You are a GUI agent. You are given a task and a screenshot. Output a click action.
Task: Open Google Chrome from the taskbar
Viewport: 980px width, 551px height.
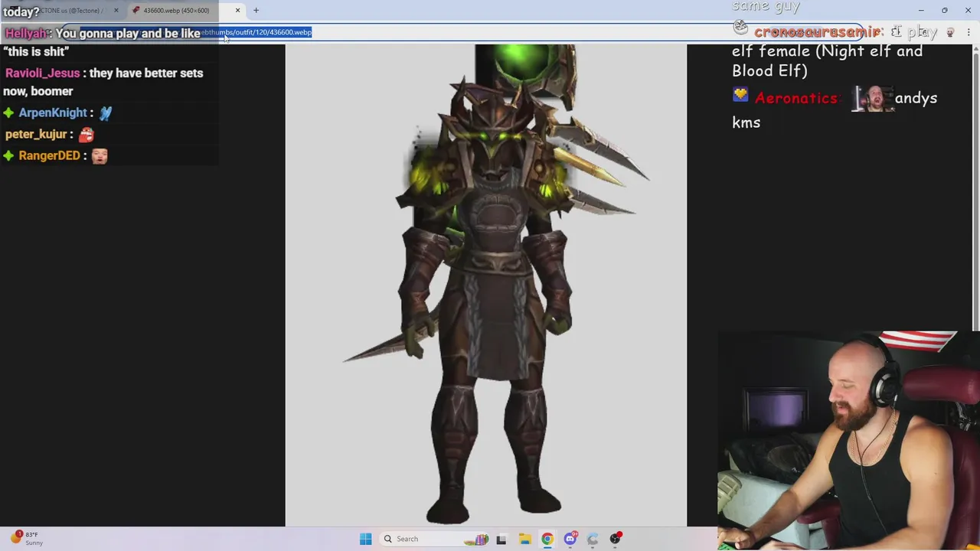[547, 539]
